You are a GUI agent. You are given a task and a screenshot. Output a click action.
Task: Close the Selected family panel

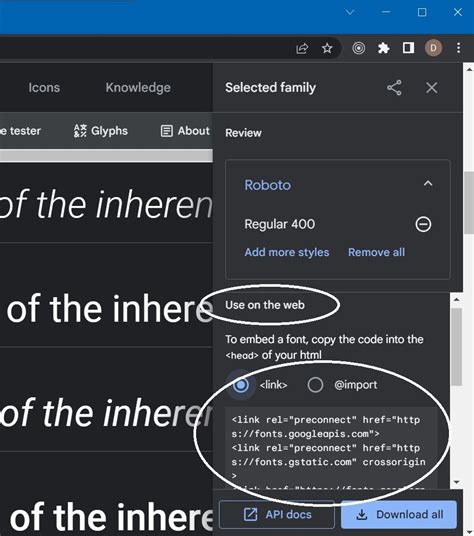(432, 88)
